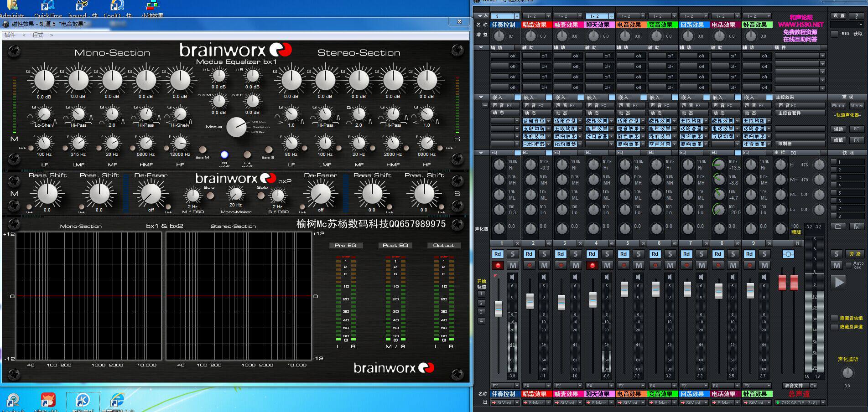Toggle the Rd read button on track 8
The image size is (868, 412).
coord(718,254)
